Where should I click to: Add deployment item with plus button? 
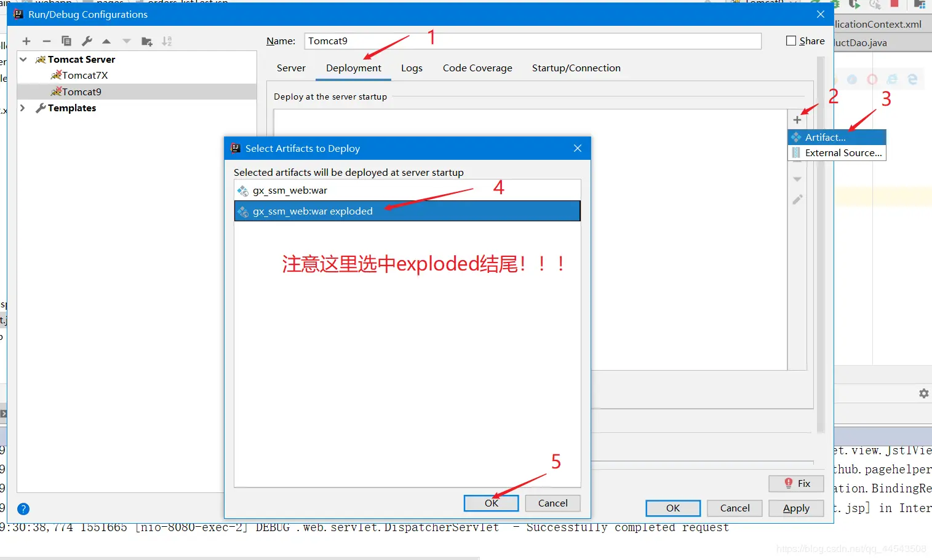(797, 120)
